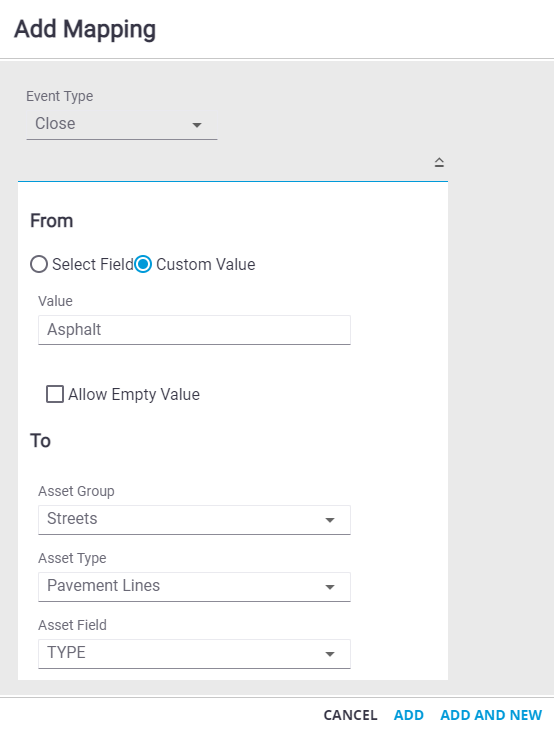
Task: Click the Cancel button
Action: point(350,715)
